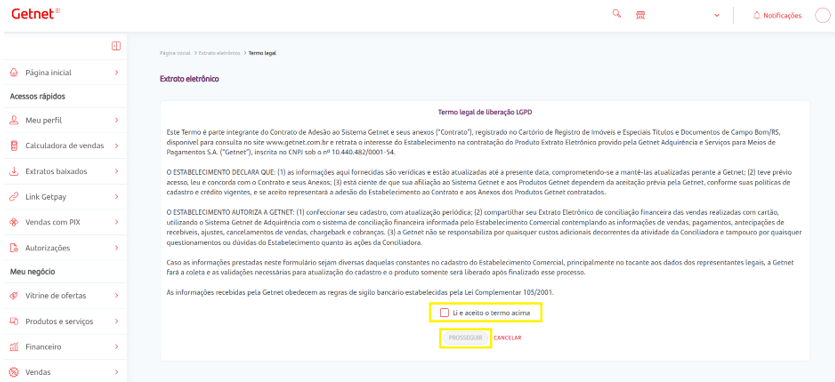Click the CANCELAR link
This screenshot has height=382, width=835.
507,338
